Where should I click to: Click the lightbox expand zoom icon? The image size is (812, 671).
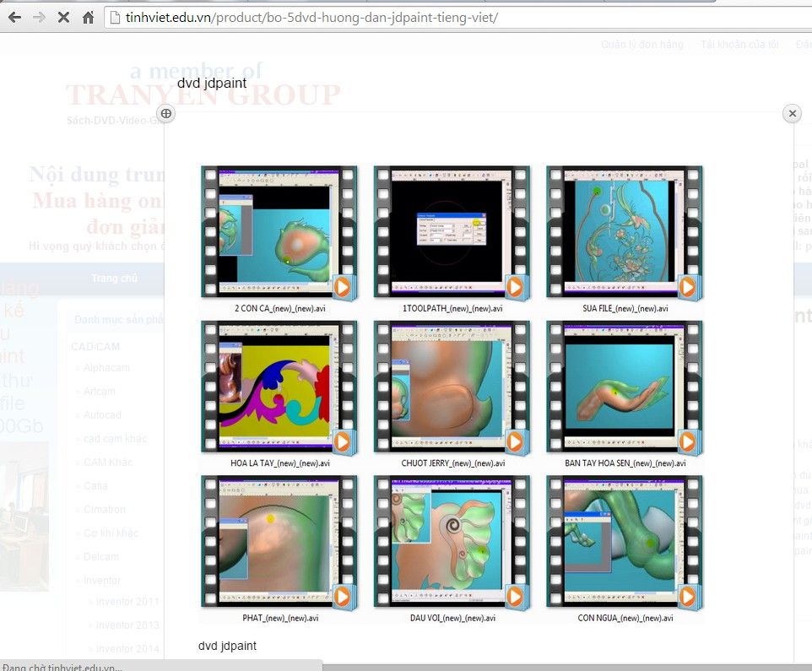pyautogui.click(x=165, y=113)
